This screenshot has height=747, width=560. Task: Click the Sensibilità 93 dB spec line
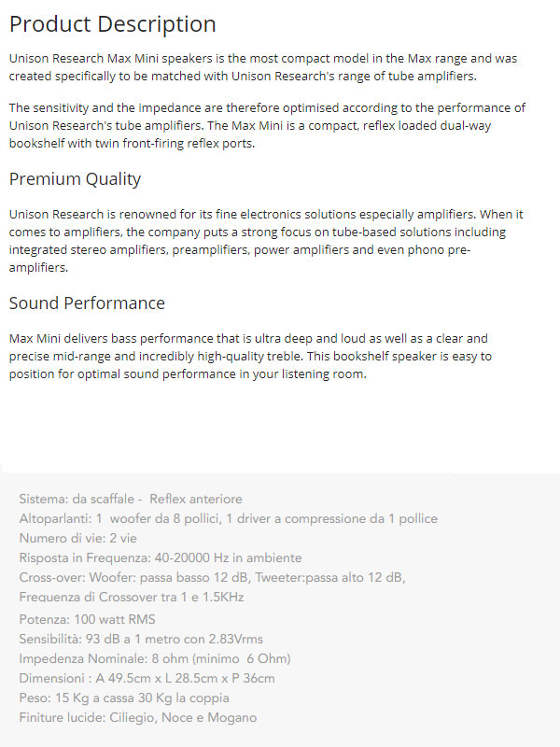[141, 639]
